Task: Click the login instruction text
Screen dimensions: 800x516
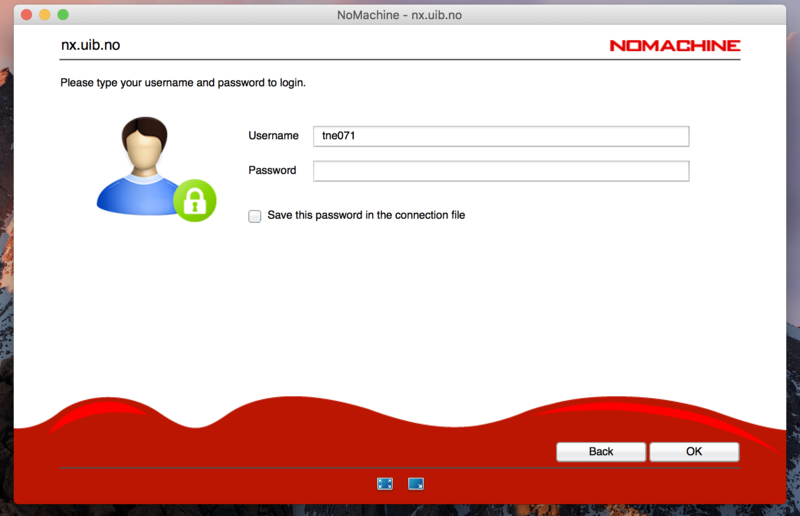Action: (183, 83)
